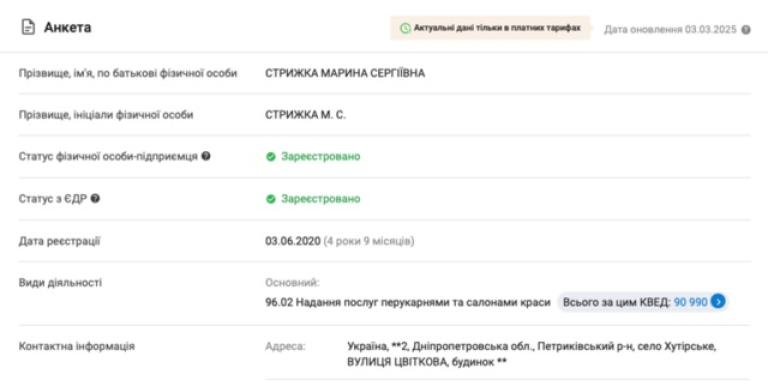Click help icon beside Статус фізичної особи-підприємця
Screen dimensions: 768x386
[206, 156]
